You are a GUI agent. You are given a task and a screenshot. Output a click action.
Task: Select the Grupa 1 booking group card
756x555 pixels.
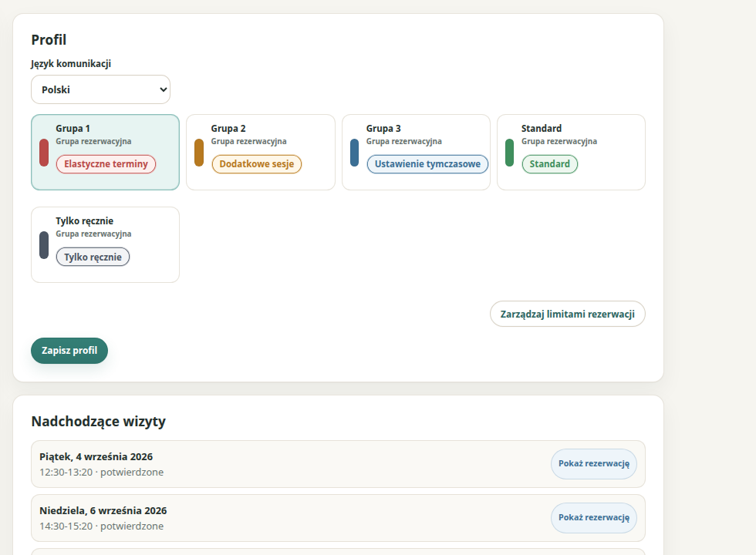pyautogui.click(x=105, y=153)
